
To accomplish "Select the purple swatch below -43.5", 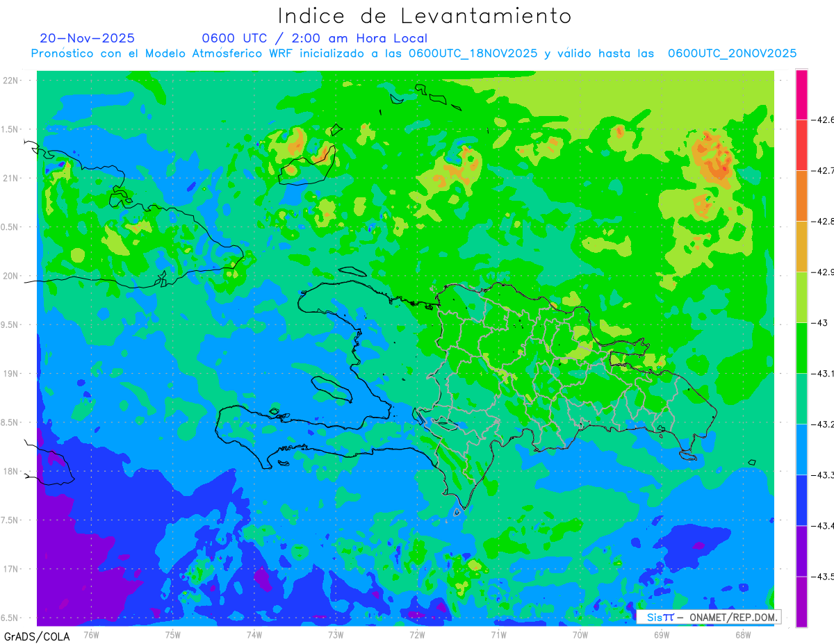I will [x=801, y=602].
